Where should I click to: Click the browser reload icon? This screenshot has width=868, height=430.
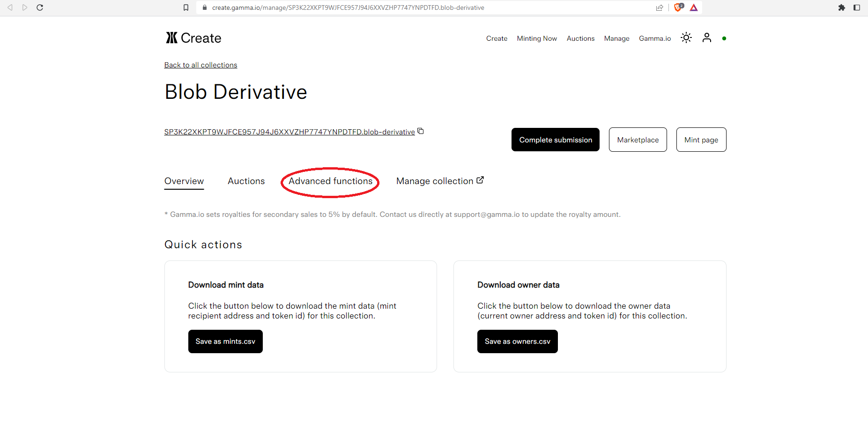coord(40,7)
